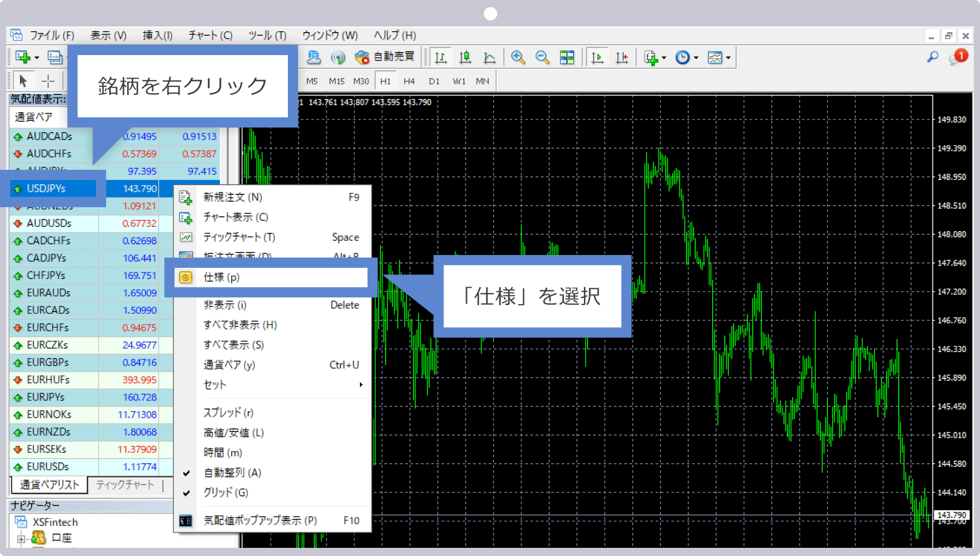Switch to ティックチャート tab
Screen dimensions: 980x556
(125, 485)
